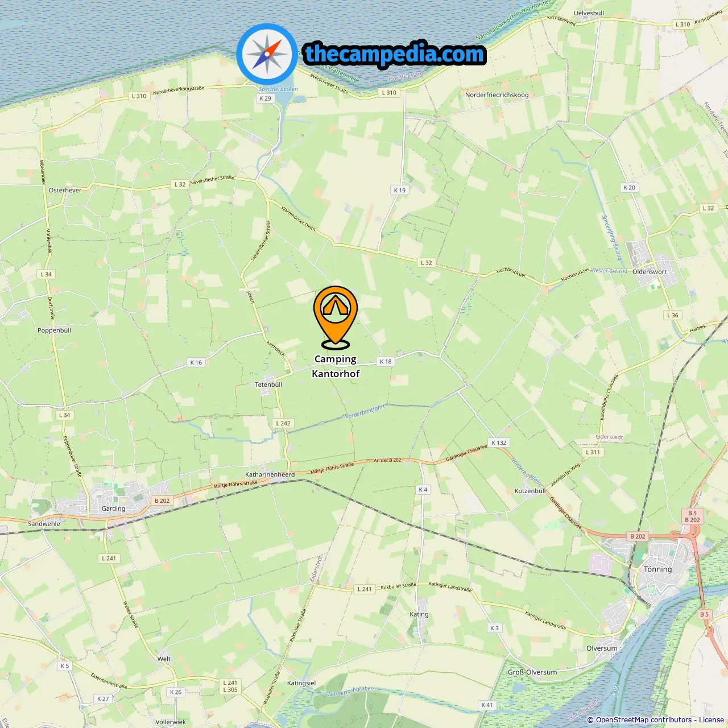Screen dimensions: 728x728
Task: Open the License link
Action: point(712,720)
